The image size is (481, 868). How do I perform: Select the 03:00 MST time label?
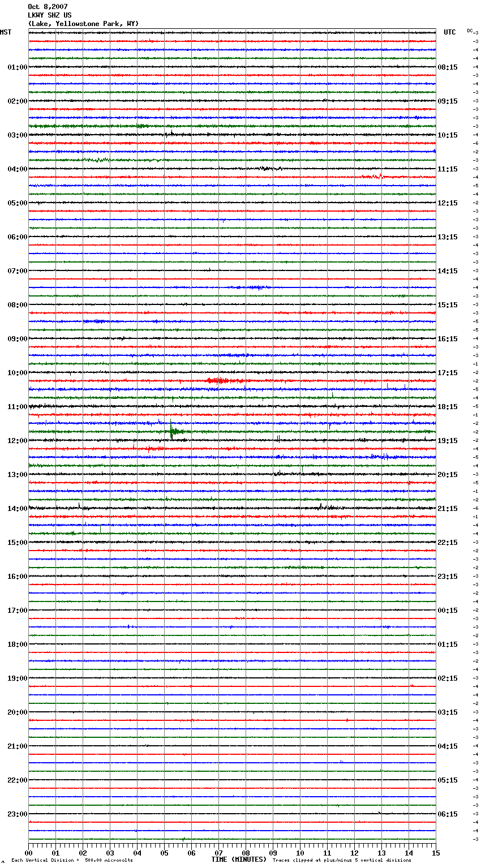(18, 135)
